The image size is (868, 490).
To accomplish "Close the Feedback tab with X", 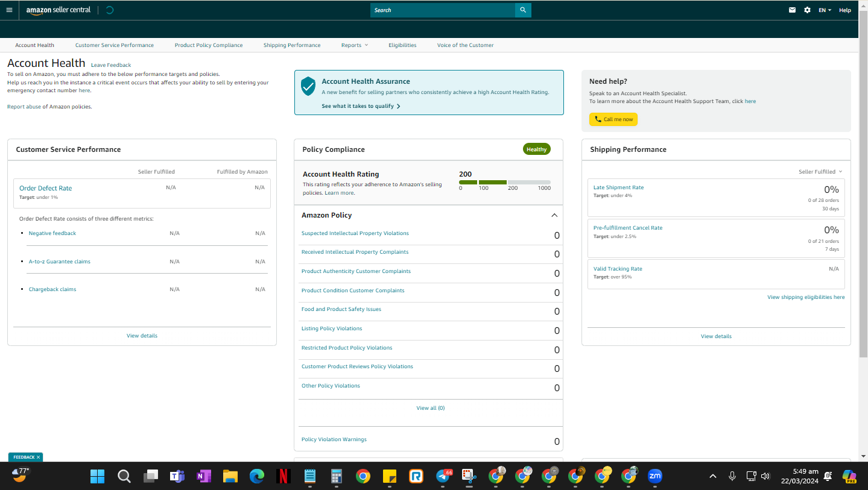I will point(38,457).
